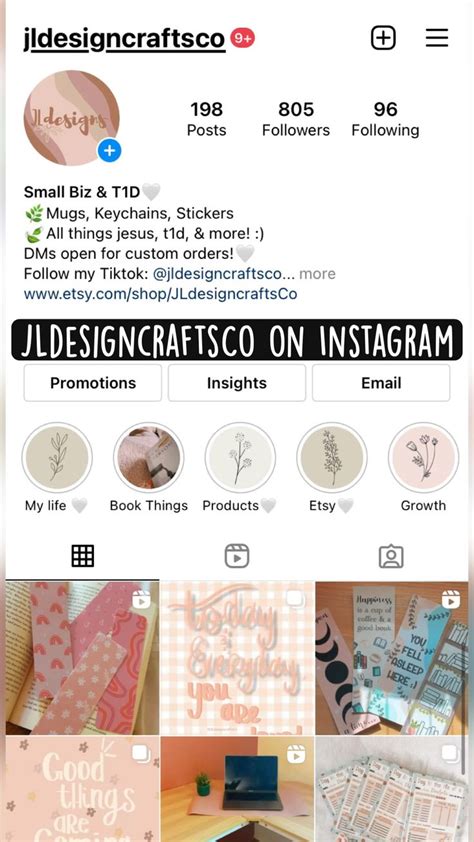Image resolution: width=474 pixels, height=842 pixels.
Task: Open the Growth story highlight
Action: pyautogui.click(x=424, y=458)
